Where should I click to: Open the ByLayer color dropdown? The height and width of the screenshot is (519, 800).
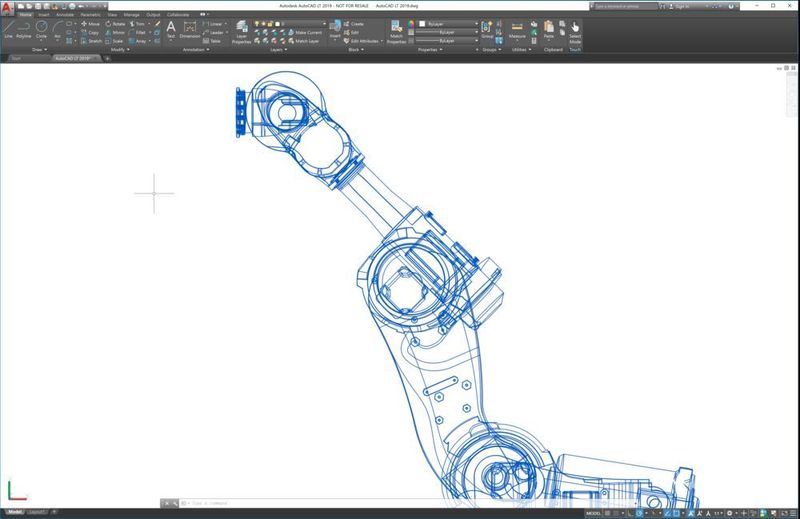[448, 24]
